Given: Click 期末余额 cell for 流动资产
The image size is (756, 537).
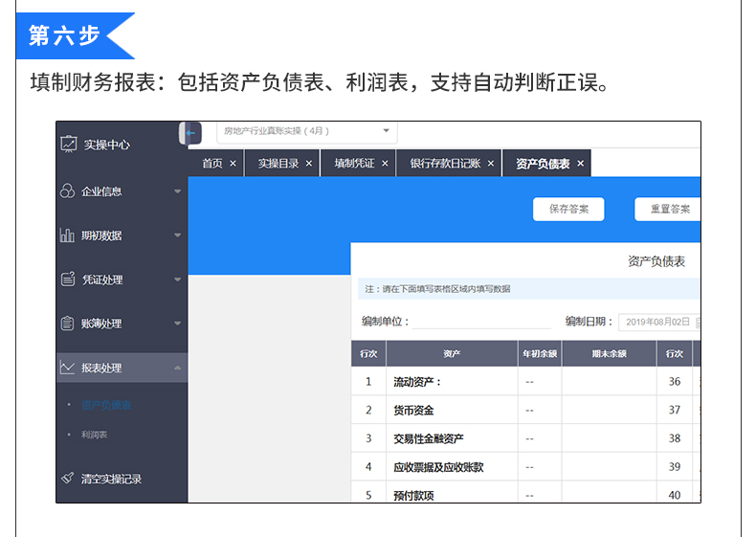Looking at the screenshot, I should 609,382.
